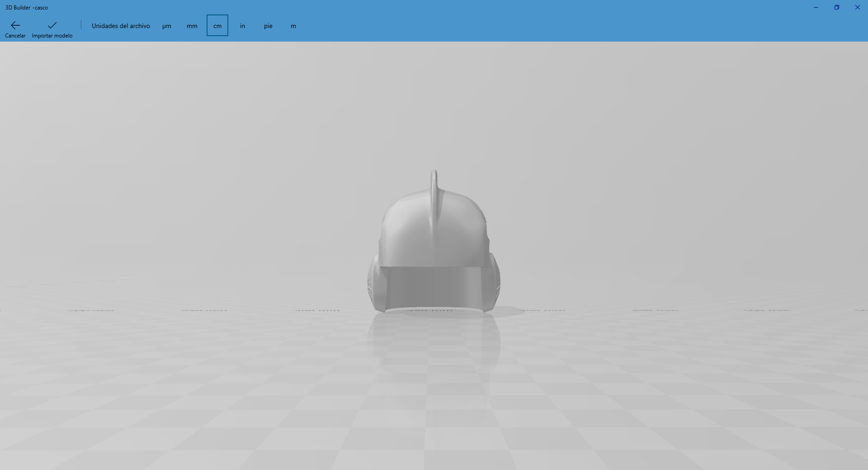Click the Cancelar back arrow icon
868x470 pixels.
coord(15,26)
